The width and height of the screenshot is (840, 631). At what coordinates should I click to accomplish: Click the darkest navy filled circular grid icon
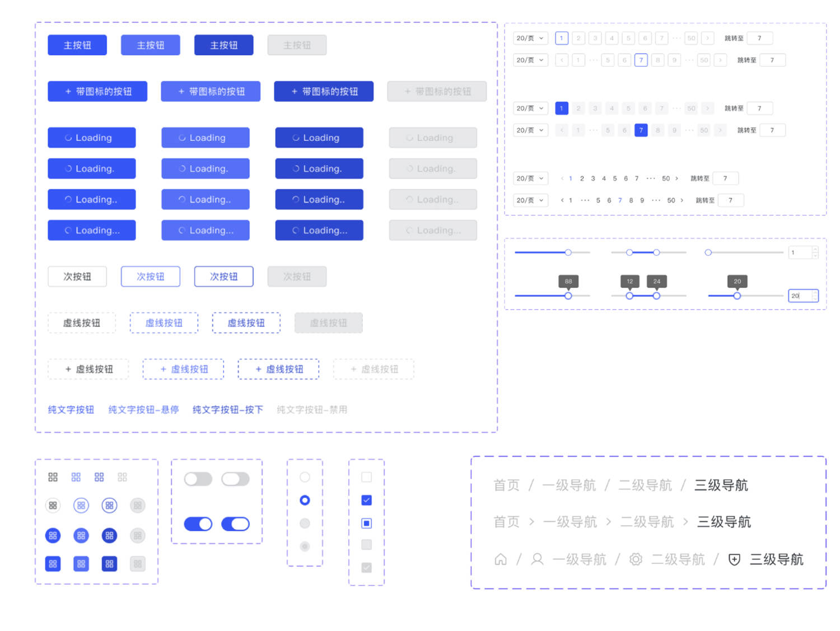[x=109, y=535]
